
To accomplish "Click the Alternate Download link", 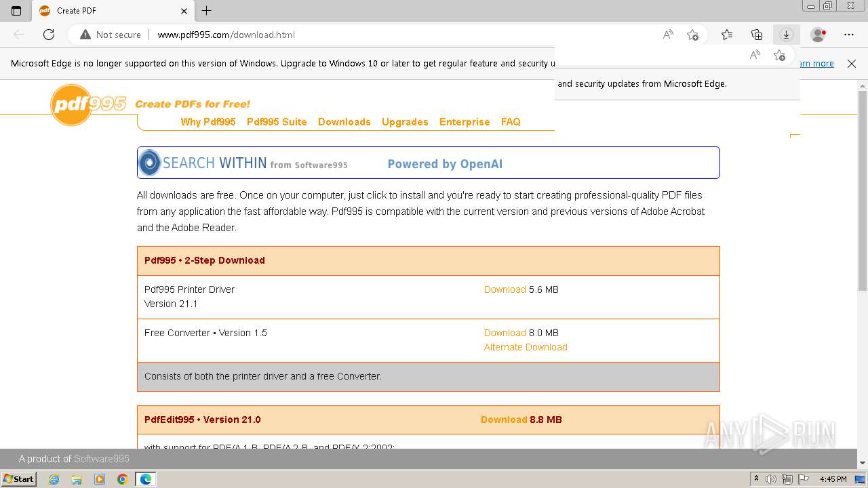I will point(526,347).
